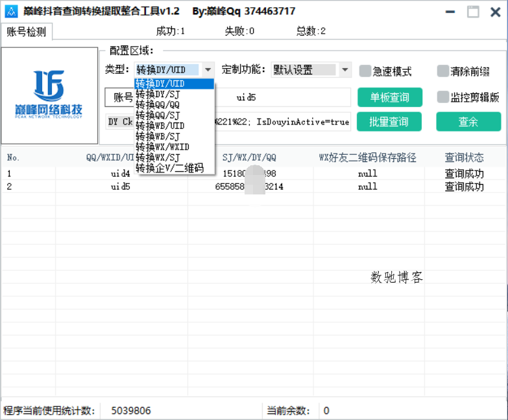Maximize the tool window
The width and height of the screenshot is (508, 420).
(473, 12)
